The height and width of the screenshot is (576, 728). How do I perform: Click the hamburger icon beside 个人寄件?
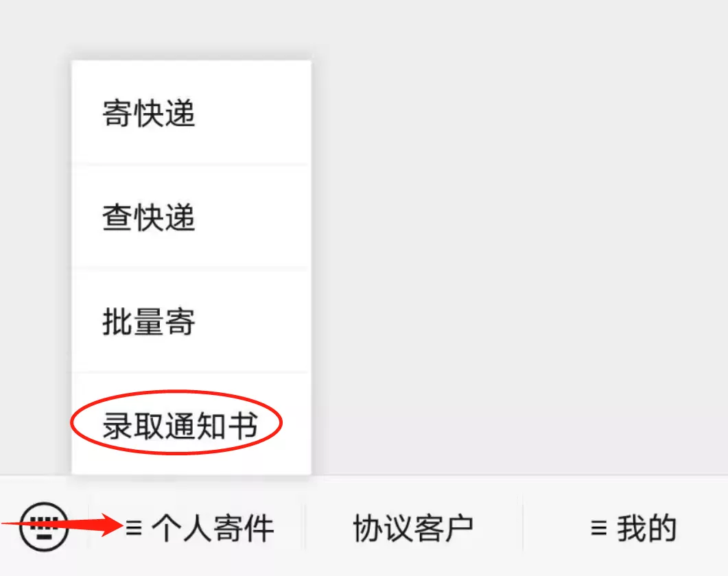(x=134, y=528)
